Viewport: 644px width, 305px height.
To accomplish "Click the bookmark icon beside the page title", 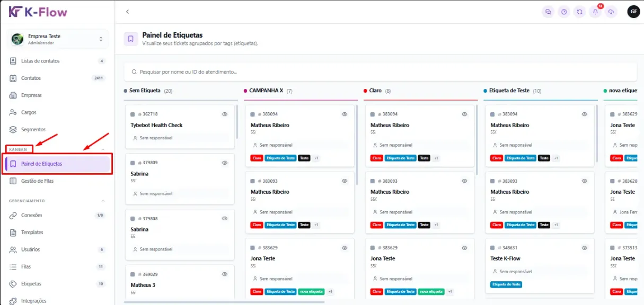I will [x=131, y=39].
